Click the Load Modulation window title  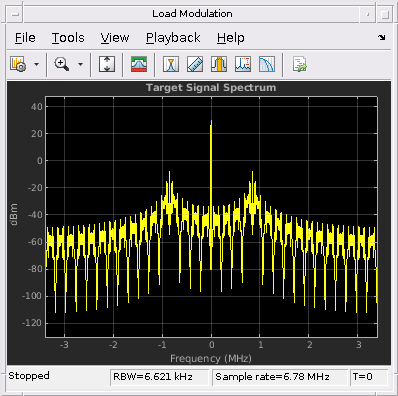(x=192, y=14)
